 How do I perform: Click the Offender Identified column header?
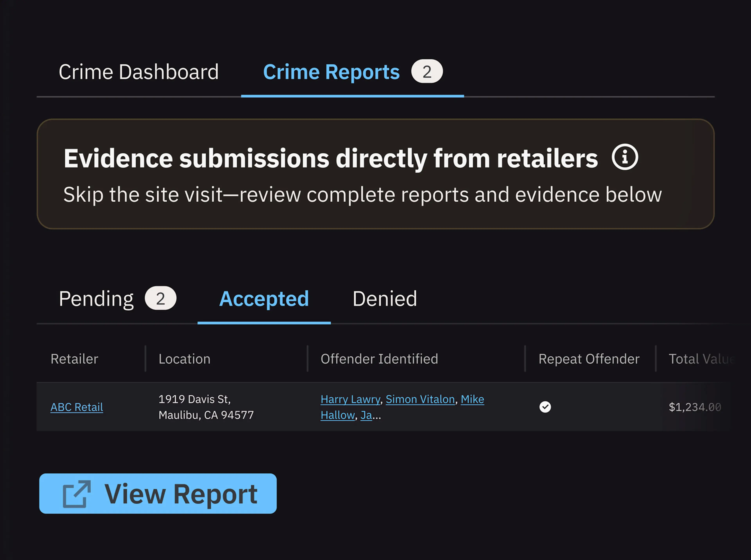pyautogui.click(x=379, y=359)
